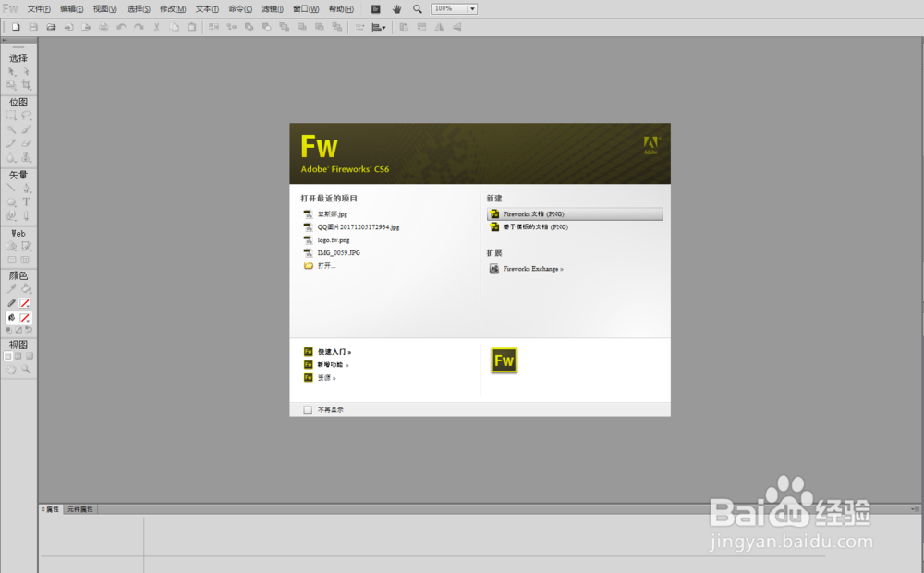Image resolution: width=924 pixels, height=573 pixels.
Task: Click the Import icon in toolbar
Action: coord(69,27)
